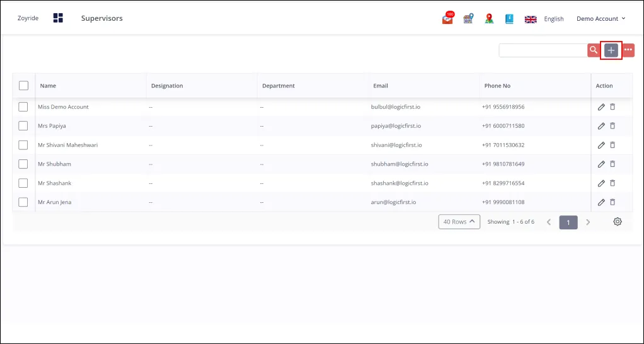Click phone number +91 8299716554
The image size is (644, 344).
click(x=503, y=183)
